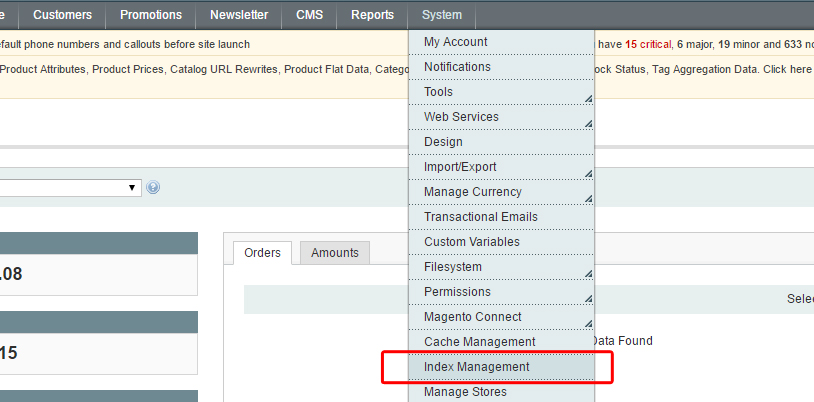Screen dimensions: 814x402
Task: Open the Promotions menu
Action: pos(151,15)
